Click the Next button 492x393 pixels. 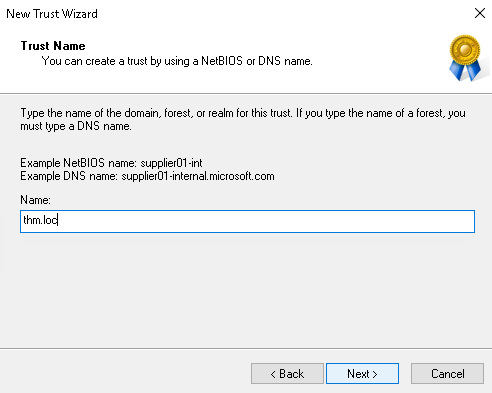(362, 374)
